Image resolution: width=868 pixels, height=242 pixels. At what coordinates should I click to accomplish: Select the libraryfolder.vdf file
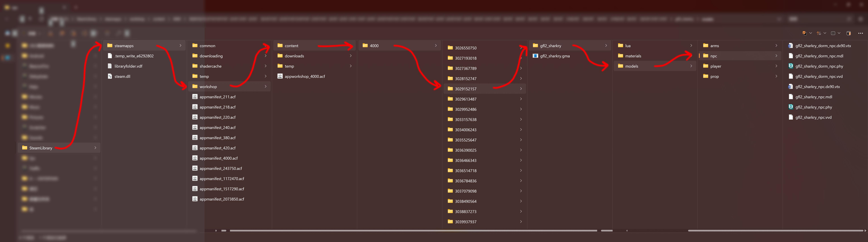[128, 66]
